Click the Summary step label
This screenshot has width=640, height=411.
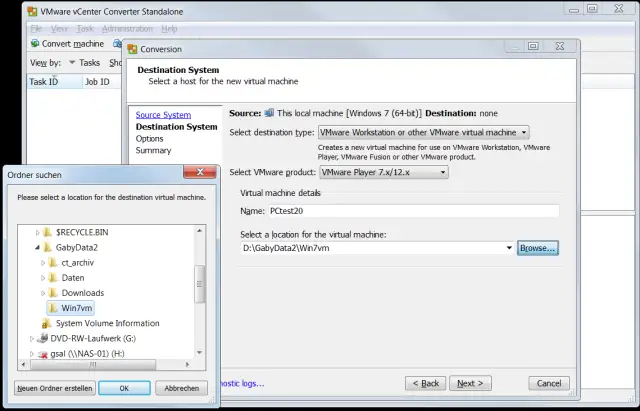(153, 150)
